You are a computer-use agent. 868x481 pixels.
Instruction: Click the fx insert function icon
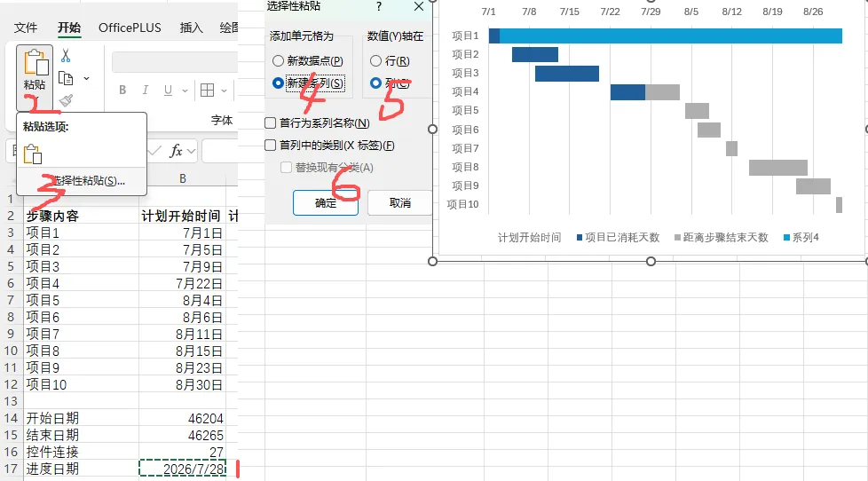pos(176,151)
